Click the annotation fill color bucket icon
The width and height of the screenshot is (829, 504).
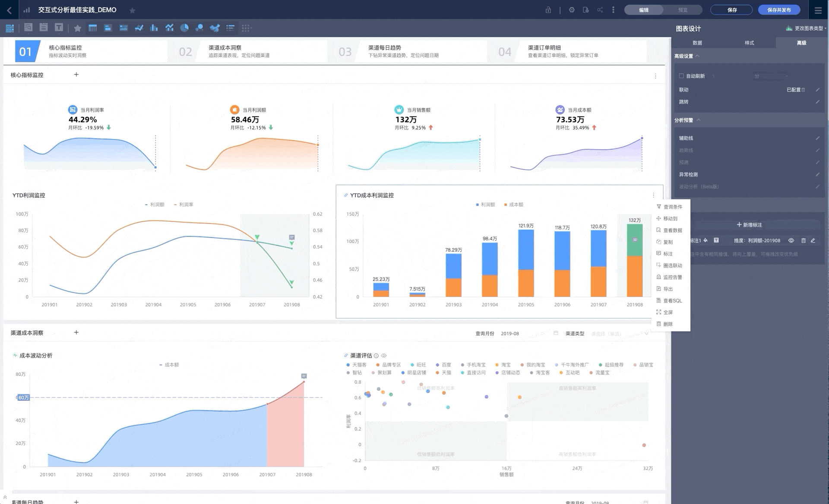click(x=706, y=240)
